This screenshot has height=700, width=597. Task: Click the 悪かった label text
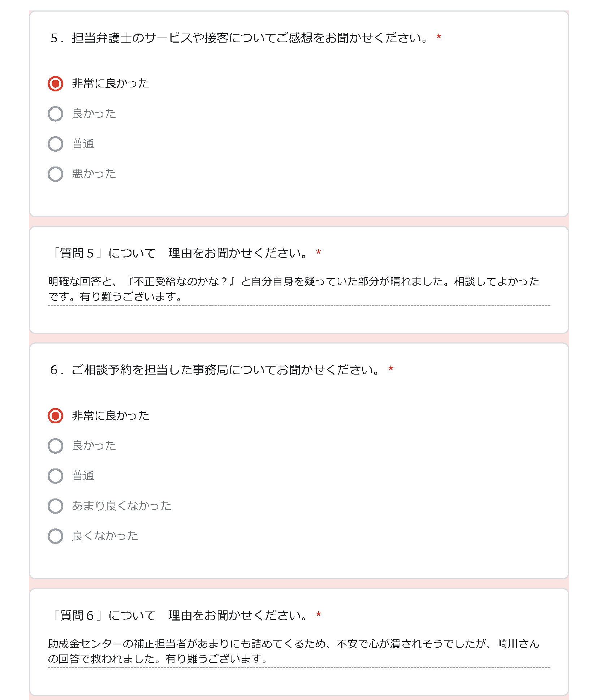coord(94,174)
